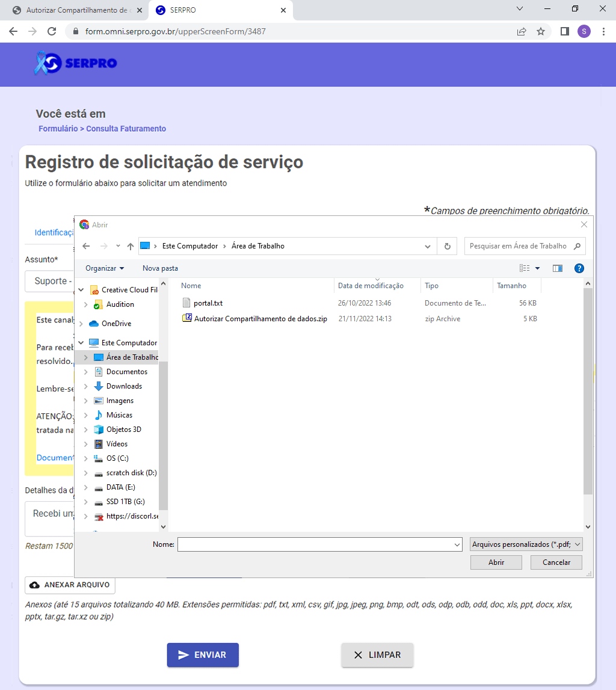The width and height of the screenshot is (616, 690).
Task: Switch to Autorizar Compartilhamento browser tab
Action: [x=75, y=10]
